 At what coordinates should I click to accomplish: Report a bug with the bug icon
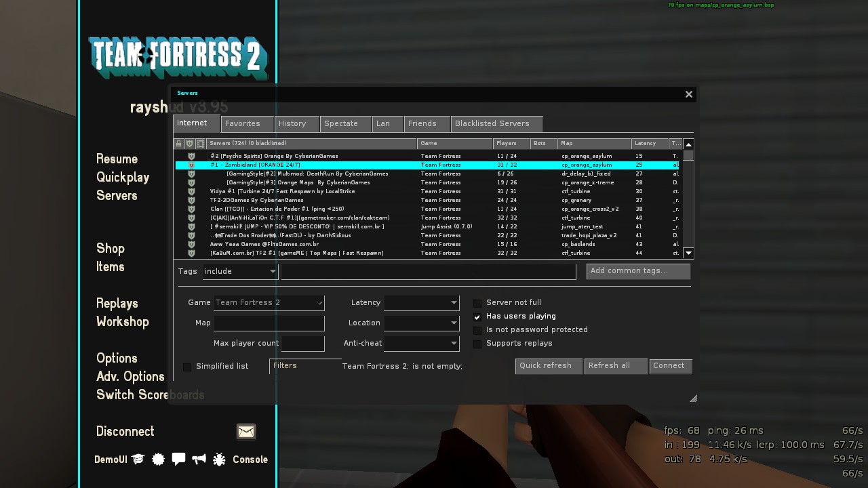[219, 460]
